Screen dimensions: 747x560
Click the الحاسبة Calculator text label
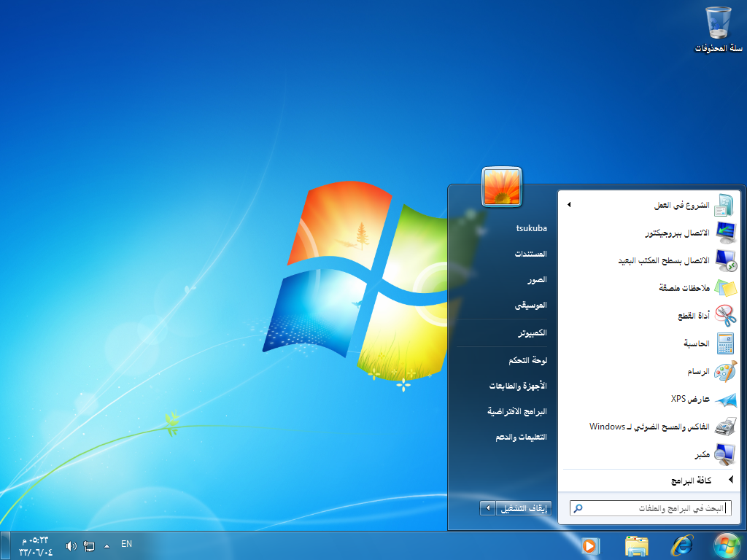(x=697, y=343)
